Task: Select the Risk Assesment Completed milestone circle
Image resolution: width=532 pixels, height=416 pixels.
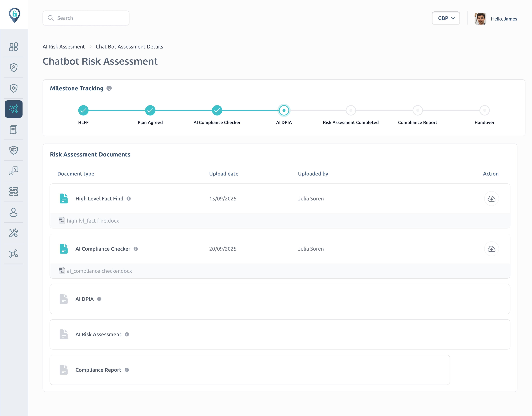Action: [351, 110]
